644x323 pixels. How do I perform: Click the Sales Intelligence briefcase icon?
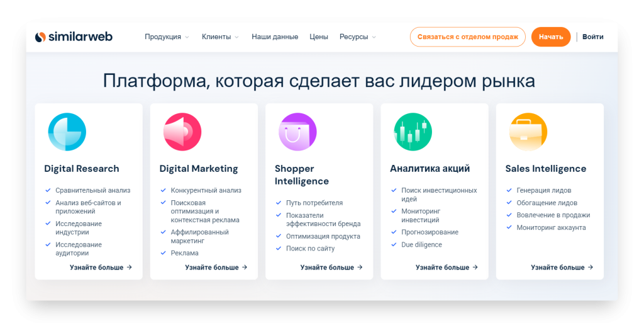(528, 132)
